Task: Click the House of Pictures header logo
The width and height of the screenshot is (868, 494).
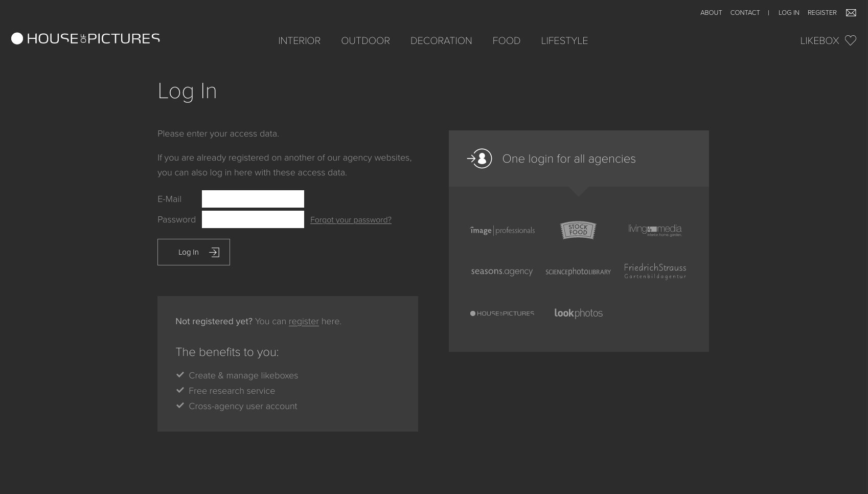Action: (85, 39)
